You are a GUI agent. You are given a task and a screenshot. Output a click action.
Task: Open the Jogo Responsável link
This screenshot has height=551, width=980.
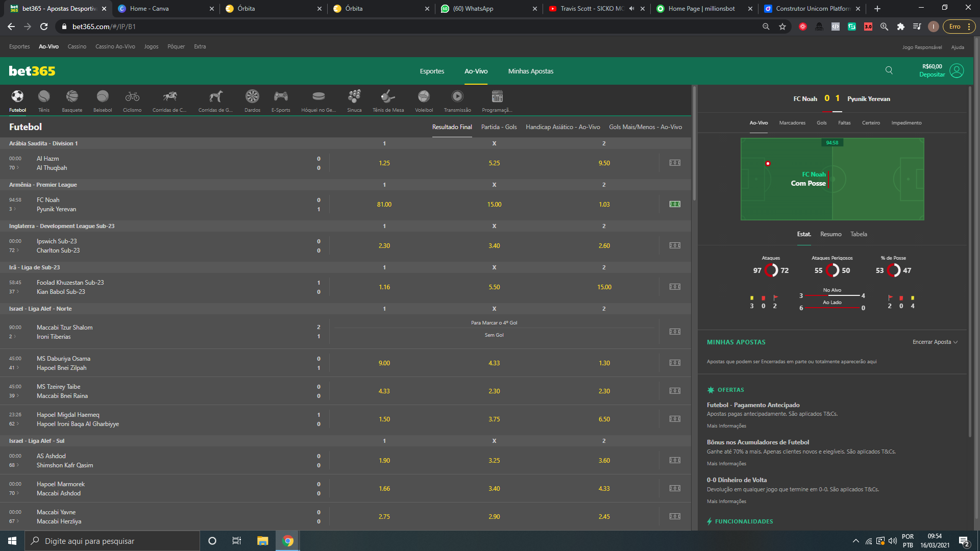[922, 47]
